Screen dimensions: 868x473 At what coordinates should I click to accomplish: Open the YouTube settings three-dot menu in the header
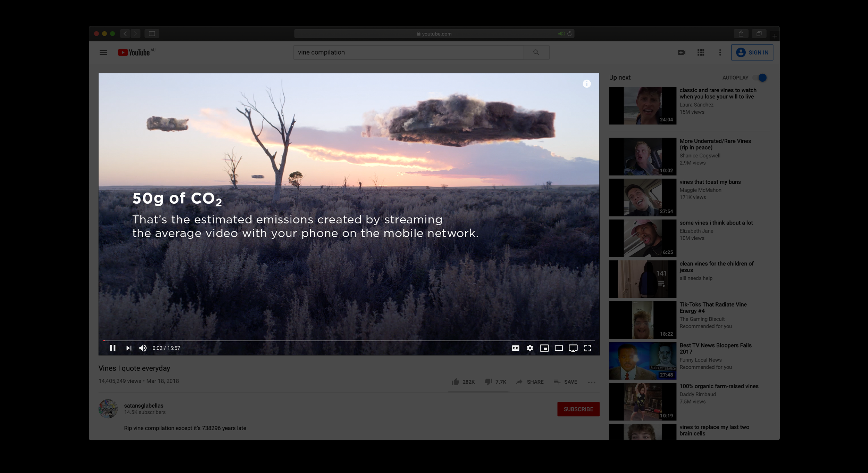coord(720,52)
